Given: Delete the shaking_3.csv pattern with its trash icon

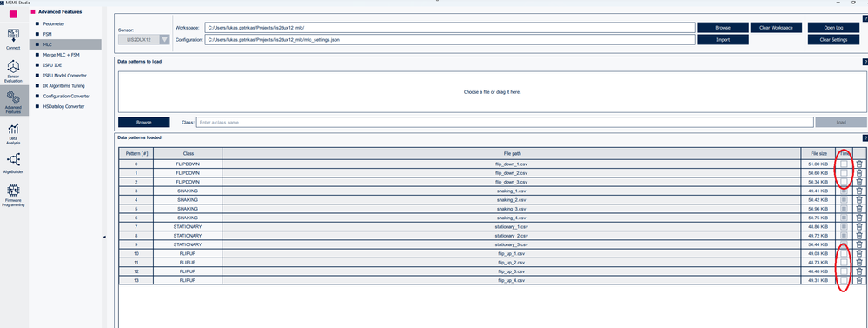Looking at the screenshot, I should pyautogui.click(x=859, y=209).
